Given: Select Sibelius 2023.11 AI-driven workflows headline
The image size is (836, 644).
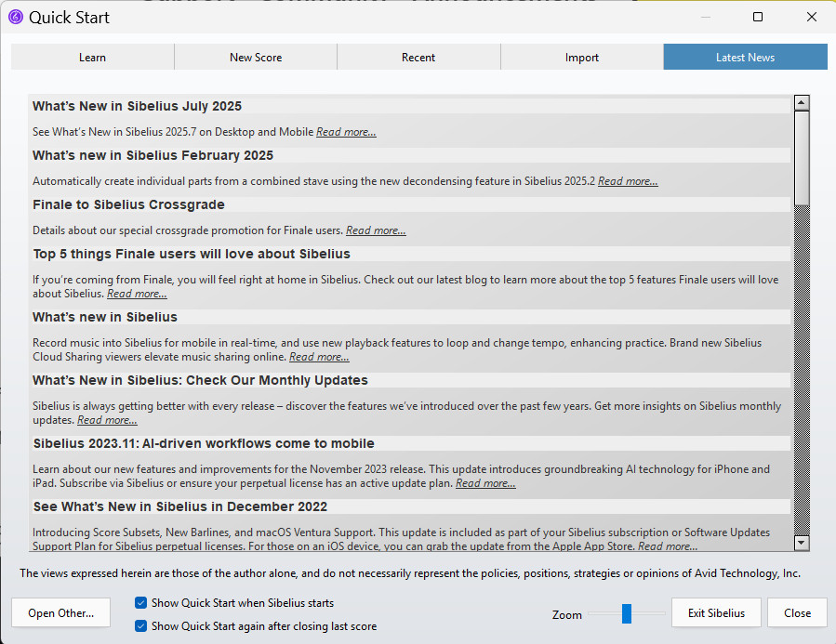Looking at the screenshot, I should (x=204, y=443).
